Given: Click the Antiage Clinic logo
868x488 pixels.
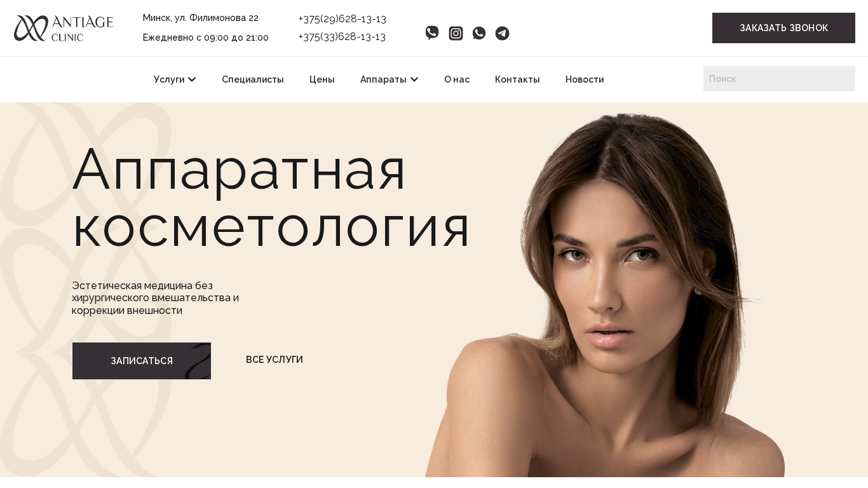Looking at the screenshot, I should point(64,29).
